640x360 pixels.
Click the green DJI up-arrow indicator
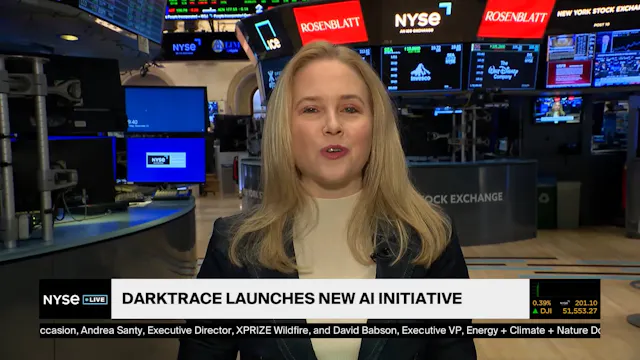point(536,311)
